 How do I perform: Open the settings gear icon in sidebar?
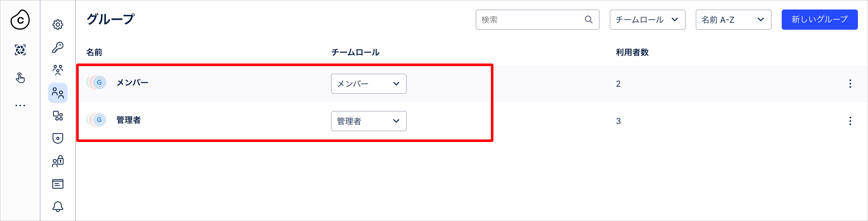58,25
